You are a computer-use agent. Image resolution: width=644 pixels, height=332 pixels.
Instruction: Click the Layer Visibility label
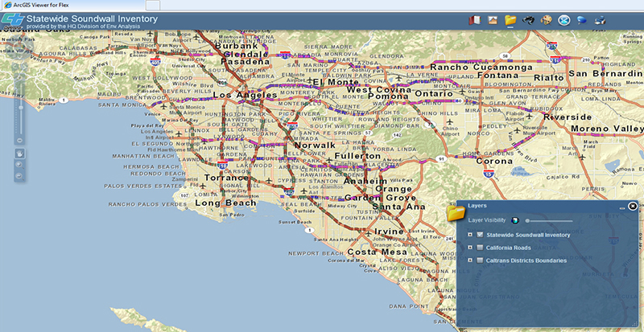[487, 220]
